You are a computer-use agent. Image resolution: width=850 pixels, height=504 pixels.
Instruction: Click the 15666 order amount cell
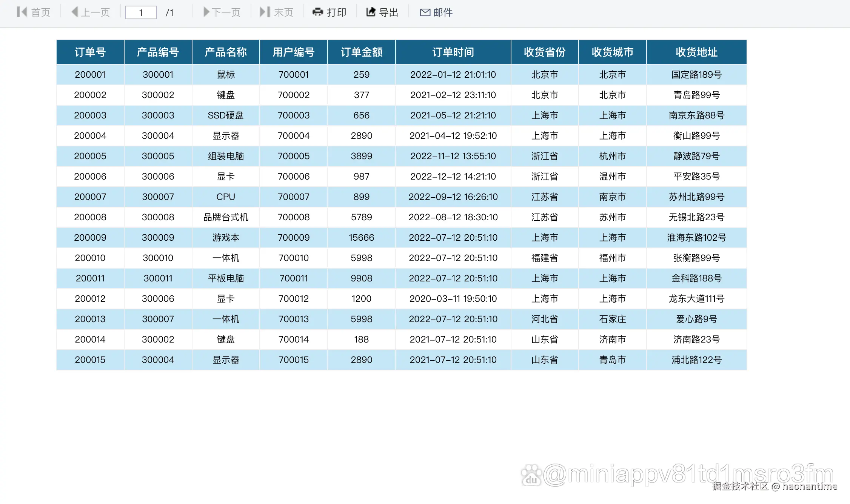click(362, 238)
